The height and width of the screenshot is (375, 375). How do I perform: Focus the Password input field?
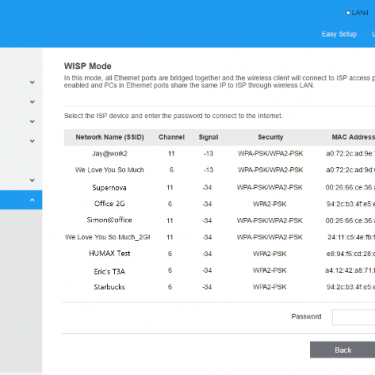point(353,317)
